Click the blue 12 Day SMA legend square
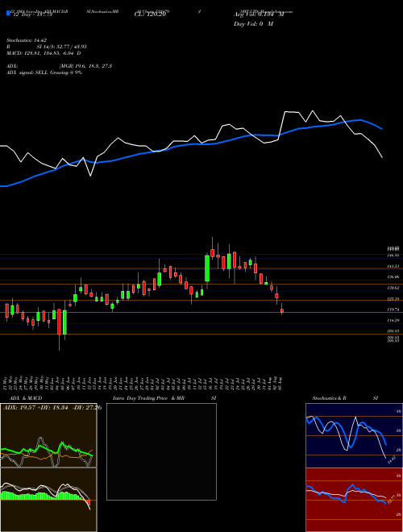 [8, 14]
